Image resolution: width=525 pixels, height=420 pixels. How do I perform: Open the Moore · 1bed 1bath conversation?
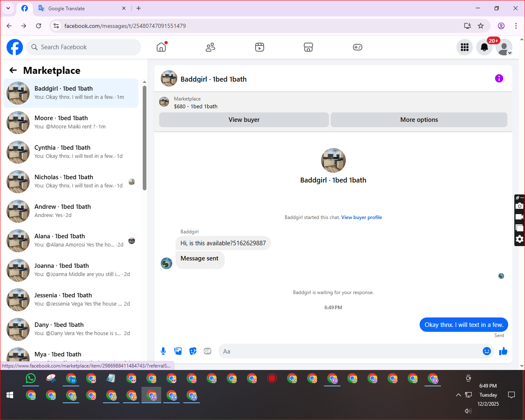[x=71, y=123]
